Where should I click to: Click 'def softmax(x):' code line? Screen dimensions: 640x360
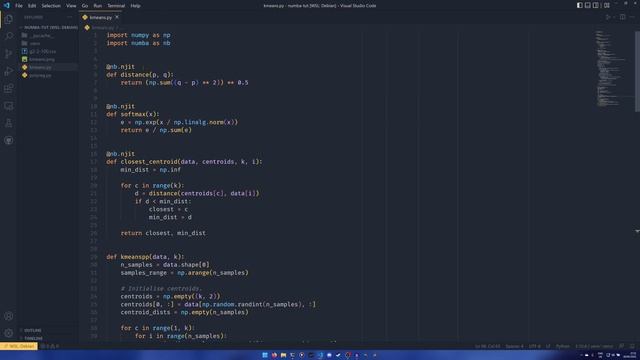point(133,114)
